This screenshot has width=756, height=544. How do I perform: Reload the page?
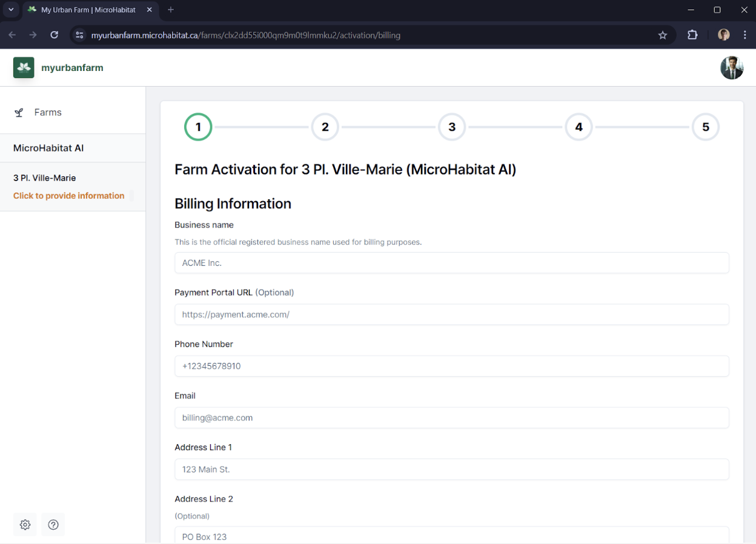click(54, 35)
